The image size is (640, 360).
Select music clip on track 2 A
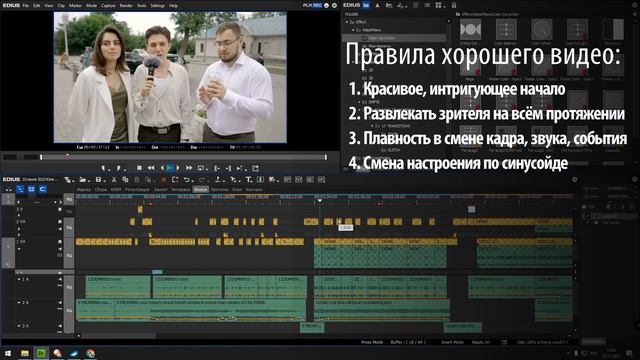pyautogui.click(x=210, y=310)
